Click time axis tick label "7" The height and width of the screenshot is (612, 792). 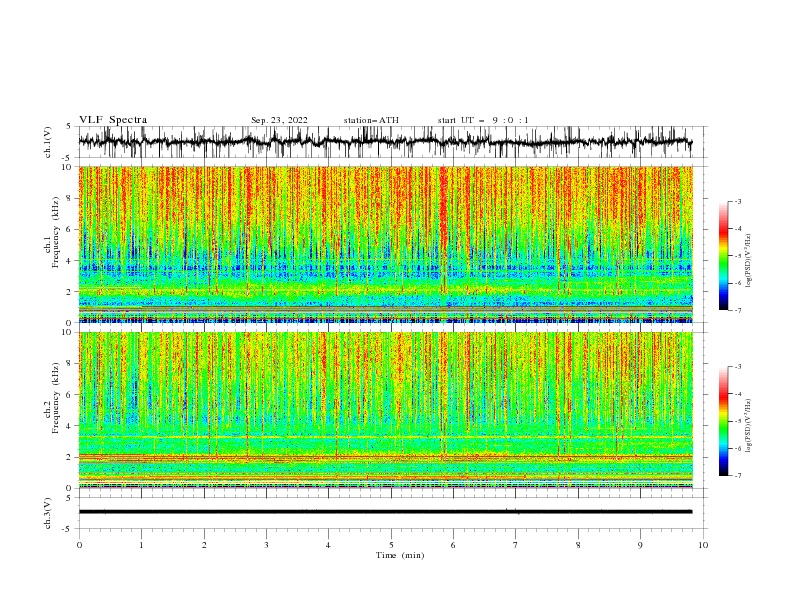pos(516,545)
